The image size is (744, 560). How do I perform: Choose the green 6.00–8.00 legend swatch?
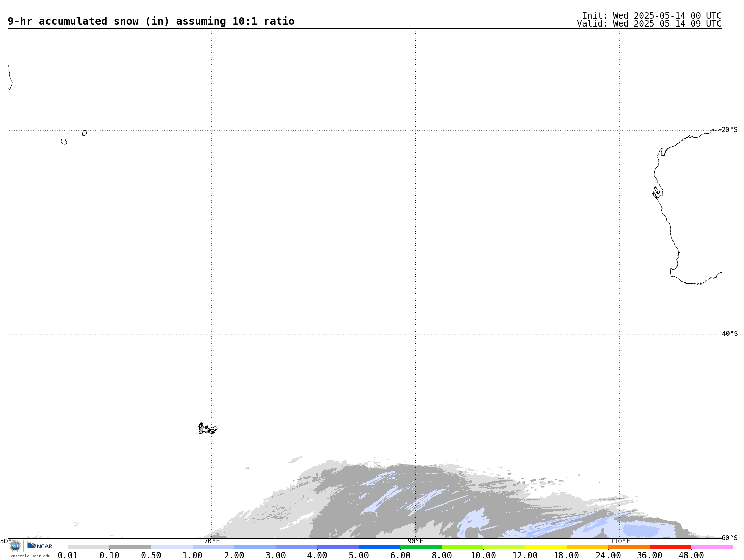[x=421, y=547]
